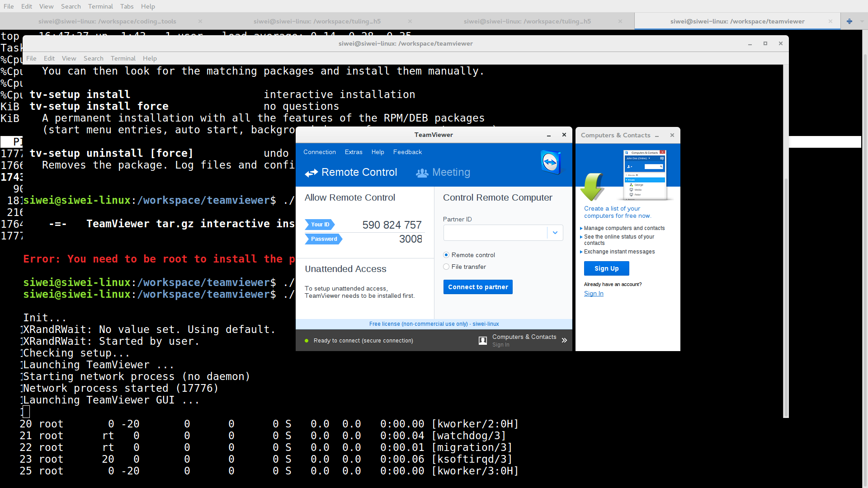Select the Remote control radio button
The image size is (868, 488).
click(446, 255)
